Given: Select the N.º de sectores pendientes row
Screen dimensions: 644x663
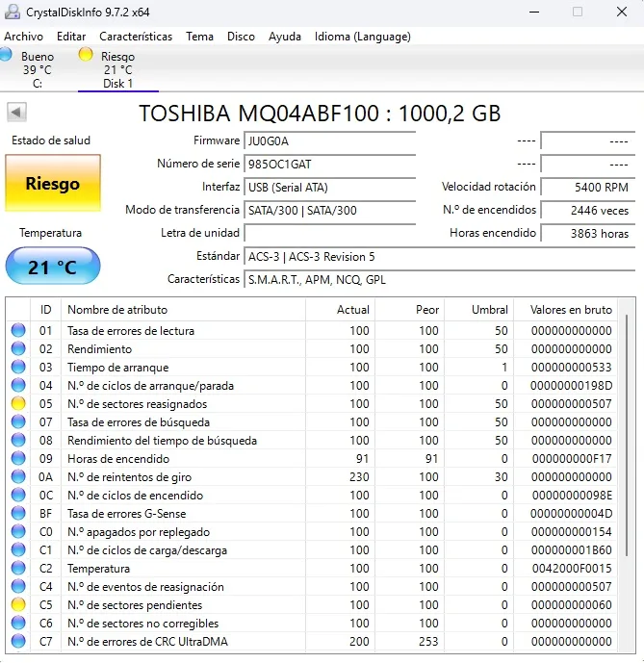Looking at the screenshot, I should pos(312,604).
